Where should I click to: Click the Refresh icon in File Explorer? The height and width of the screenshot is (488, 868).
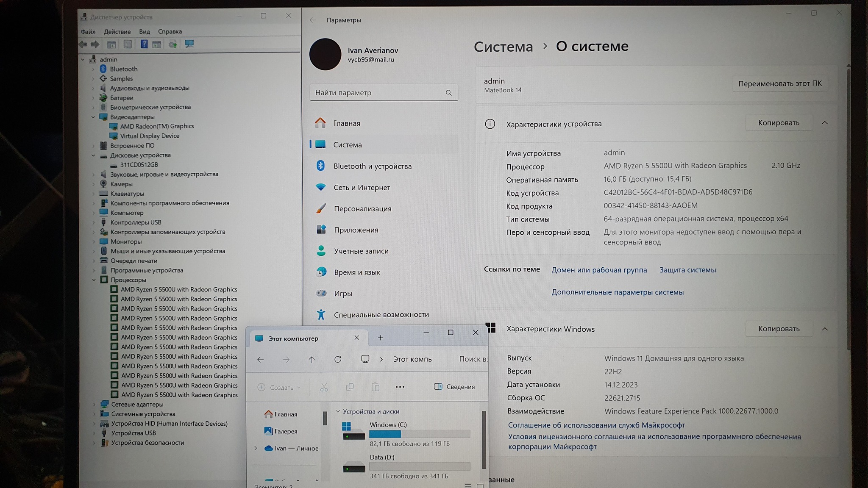(338, 359)
